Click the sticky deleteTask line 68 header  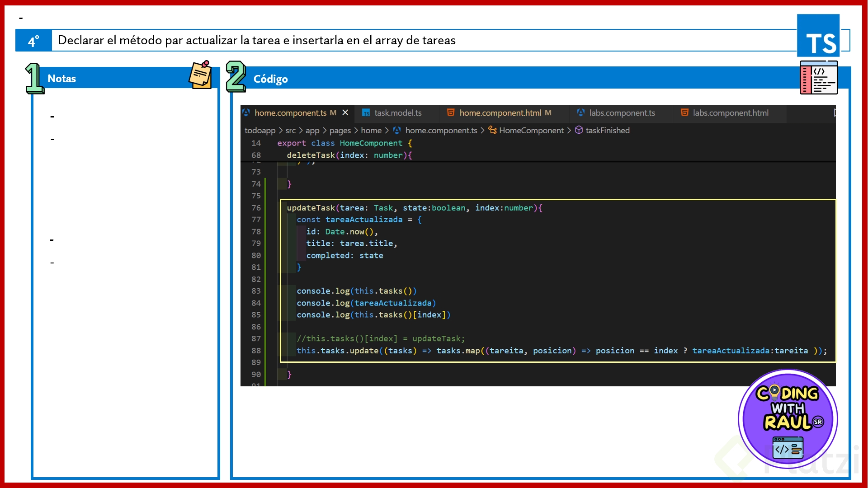tap(349, 155)
